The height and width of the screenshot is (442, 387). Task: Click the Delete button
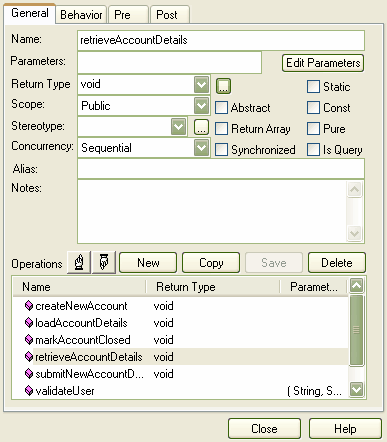pyautogui.click(x=337, y=263)
